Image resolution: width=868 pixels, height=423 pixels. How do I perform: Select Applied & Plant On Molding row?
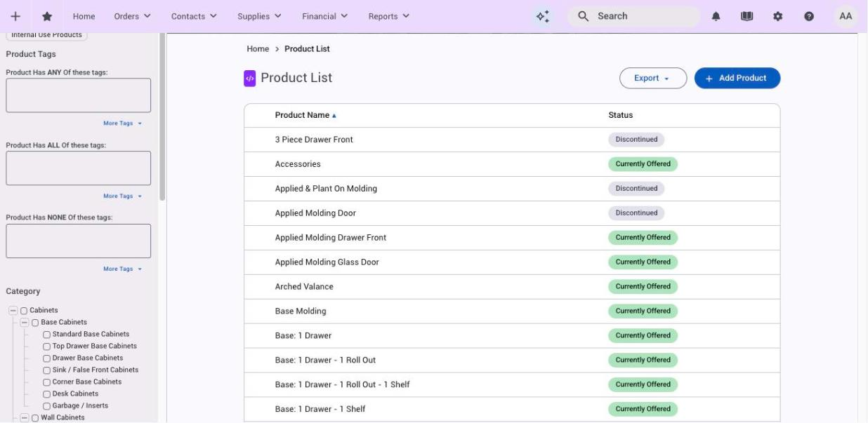point(512,189)
